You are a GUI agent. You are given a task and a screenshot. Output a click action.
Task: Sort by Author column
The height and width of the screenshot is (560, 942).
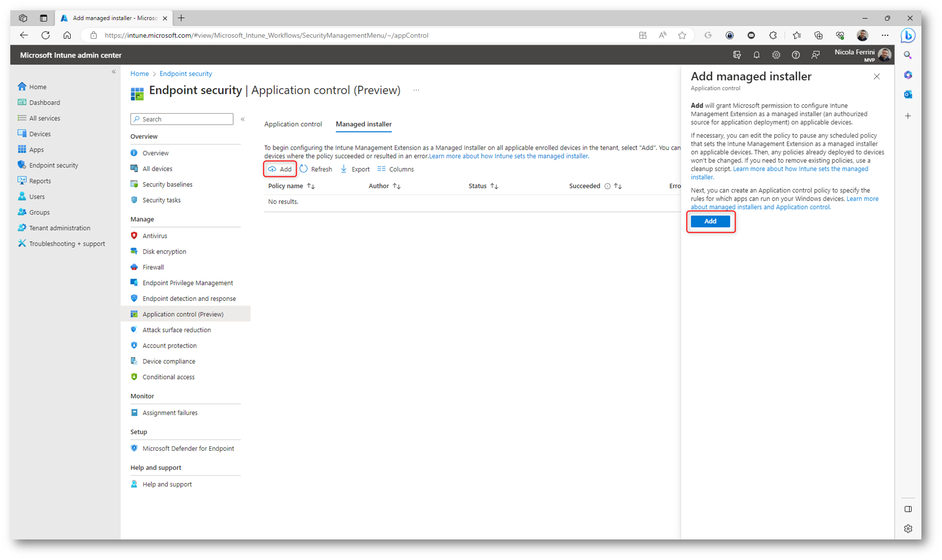click(385, 186)
